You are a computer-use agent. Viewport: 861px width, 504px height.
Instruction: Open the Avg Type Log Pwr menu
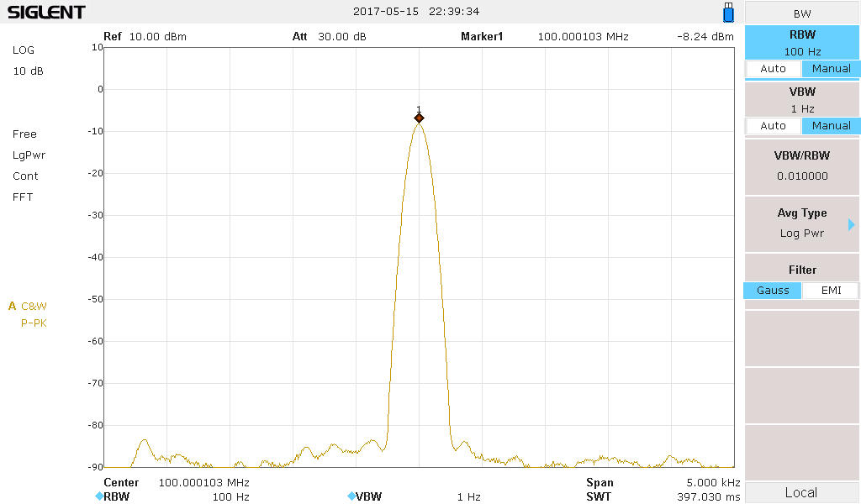coord(801,223)
